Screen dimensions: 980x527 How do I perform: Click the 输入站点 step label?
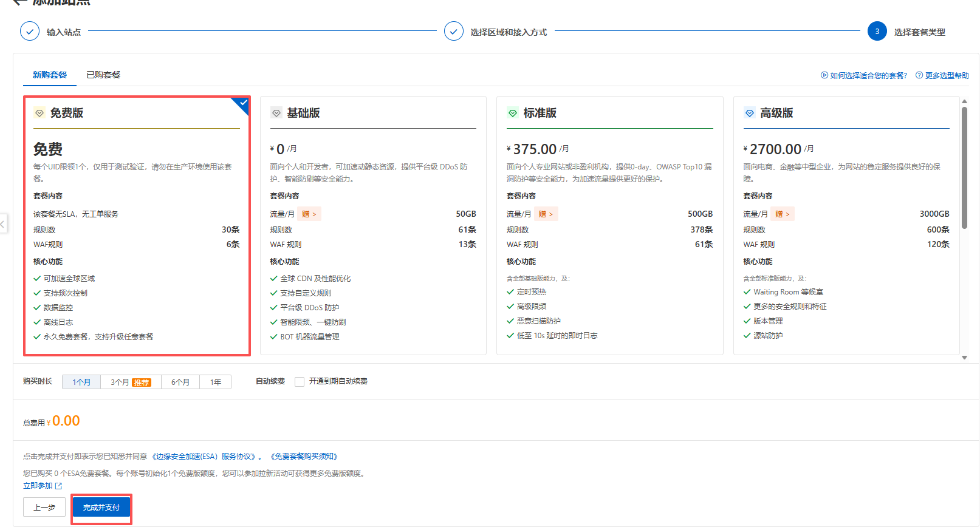click(64, 32)
